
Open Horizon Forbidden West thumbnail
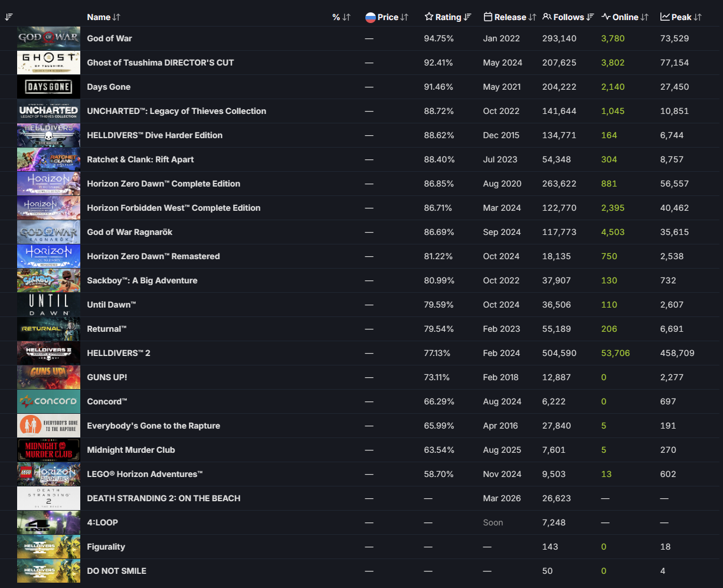pos(48,208)
